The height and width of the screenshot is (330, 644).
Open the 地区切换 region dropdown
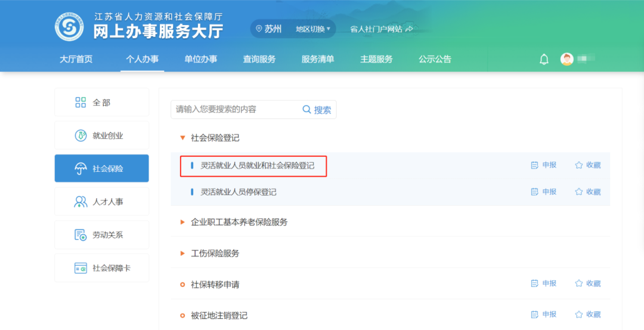pos(313,29)
